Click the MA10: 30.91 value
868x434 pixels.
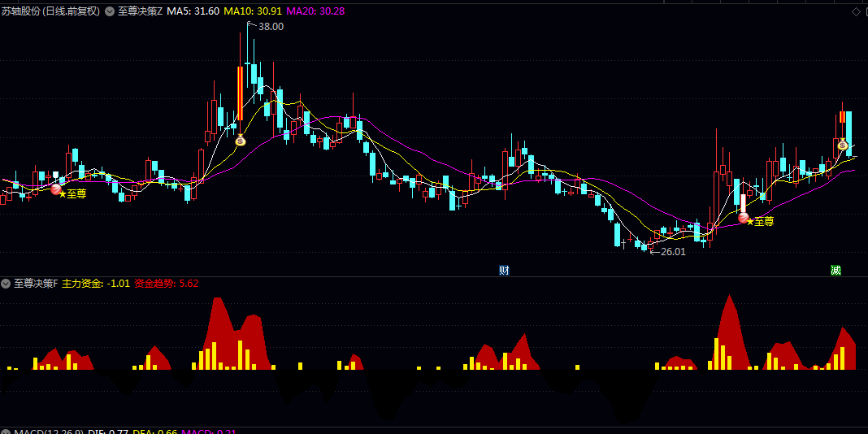point(253,11)
